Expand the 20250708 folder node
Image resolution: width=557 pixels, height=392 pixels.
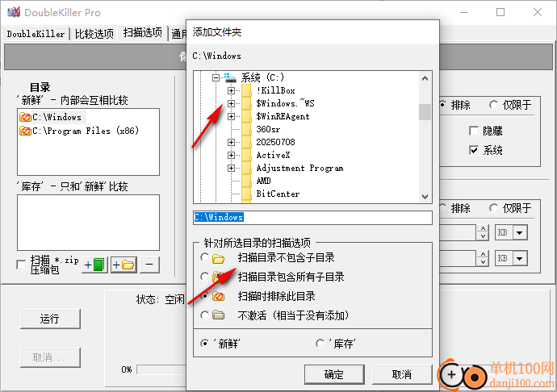point(231,143)
